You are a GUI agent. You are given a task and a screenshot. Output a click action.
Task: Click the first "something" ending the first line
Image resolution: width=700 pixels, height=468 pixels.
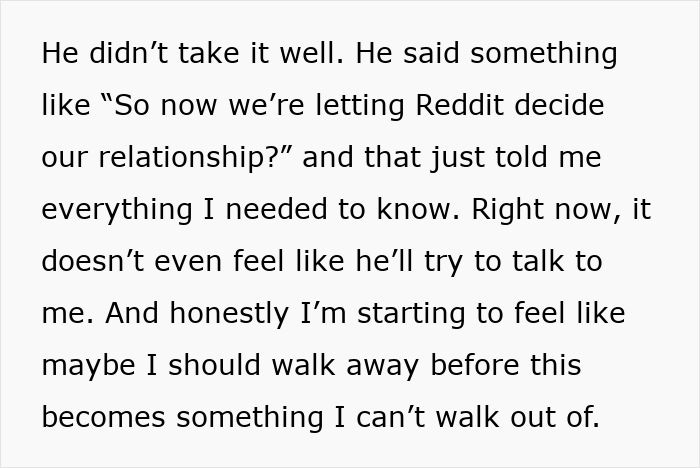pyautogui.click(x=544, y=54)
